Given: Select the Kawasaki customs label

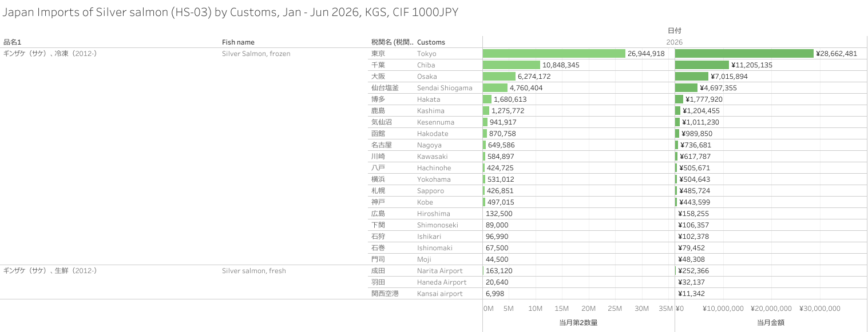Looking at the screenshot, I should click(x=432, y=157).
